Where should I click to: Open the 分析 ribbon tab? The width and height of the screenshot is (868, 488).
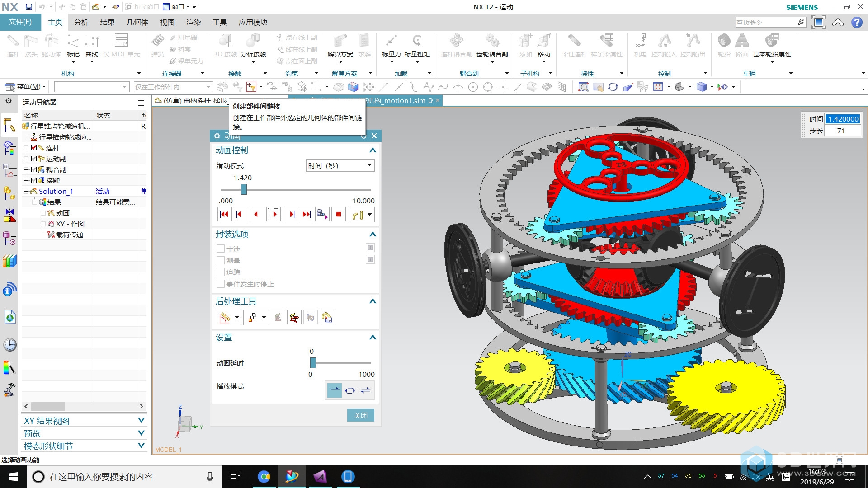coord(81,22)
